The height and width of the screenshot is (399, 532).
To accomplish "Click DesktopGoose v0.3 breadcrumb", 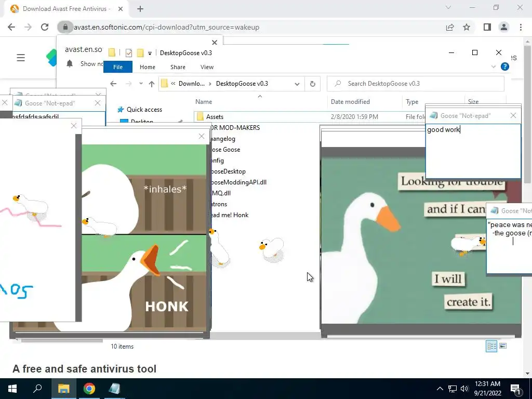I will point(242,84).
